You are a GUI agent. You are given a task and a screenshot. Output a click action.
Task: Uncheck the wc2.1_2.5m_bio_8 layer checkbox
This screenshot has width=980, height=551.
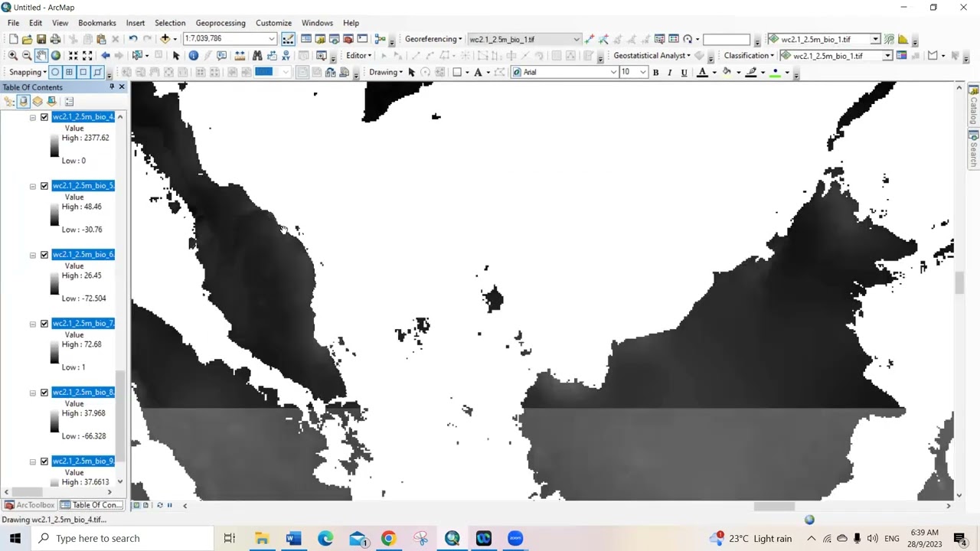44,393
